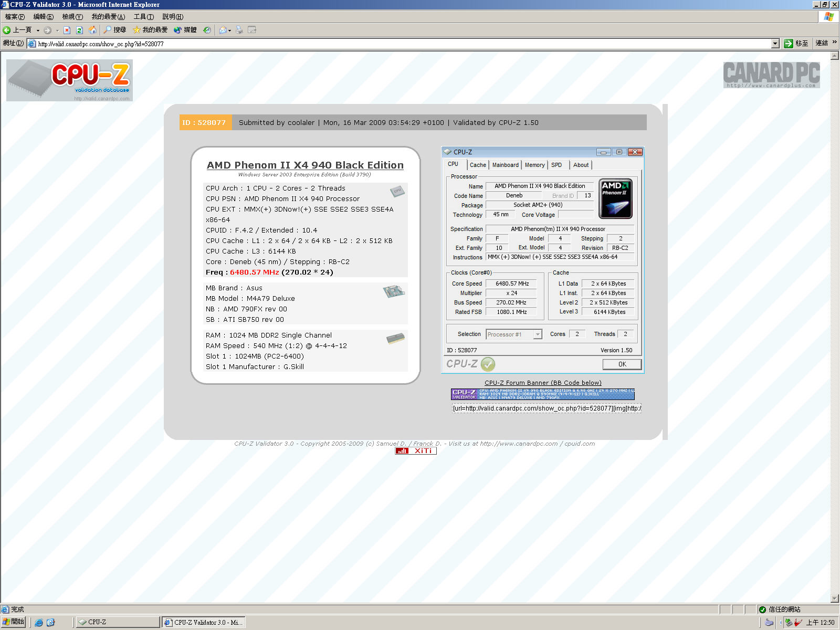Click the 連結 Links toolbar label
Image resolution: width=840 pixels, height=630 pixels.
pyautogui.click(x=822, y=43)
